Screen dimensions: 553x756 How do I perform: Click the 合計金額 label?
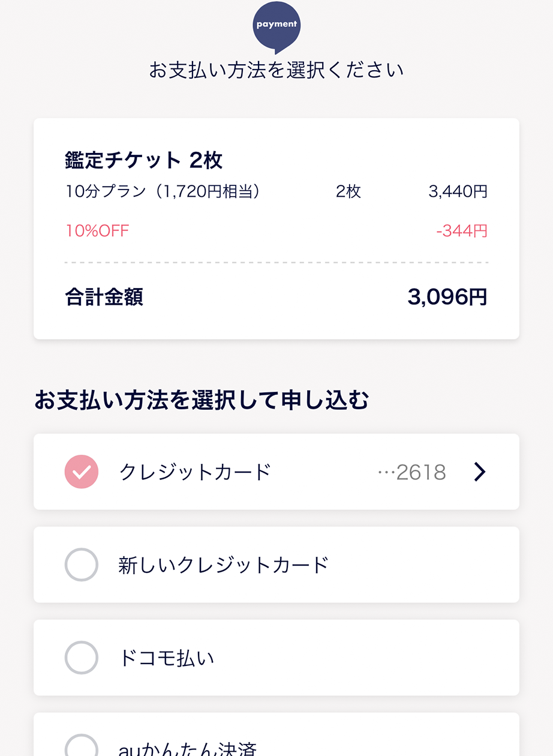click(104, 297)
